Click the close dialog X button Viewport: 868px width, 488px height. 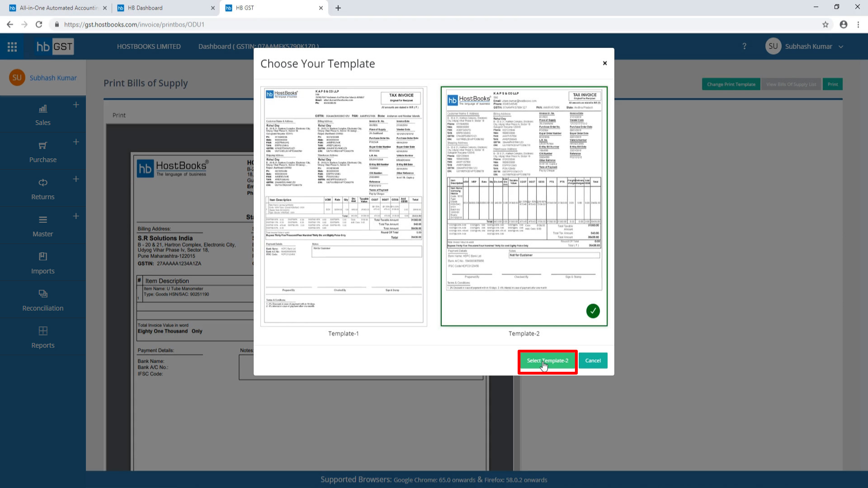click(x=605, y=63)
